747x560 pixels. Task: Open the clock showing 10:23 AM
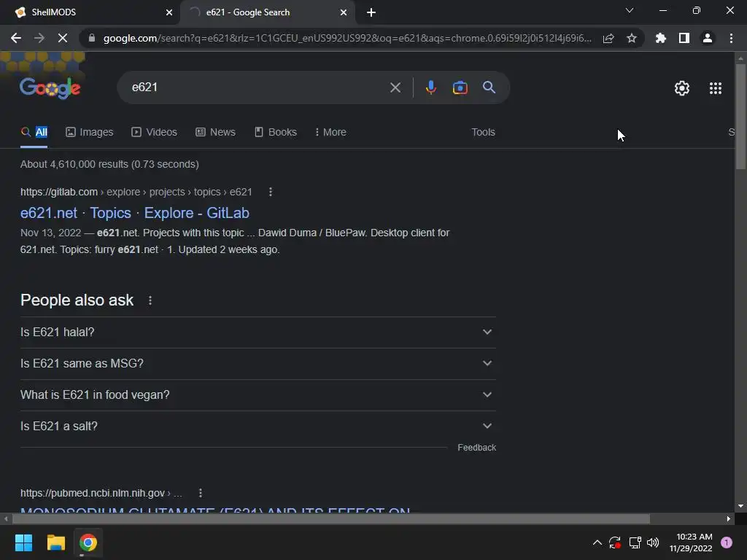point(691,542)
